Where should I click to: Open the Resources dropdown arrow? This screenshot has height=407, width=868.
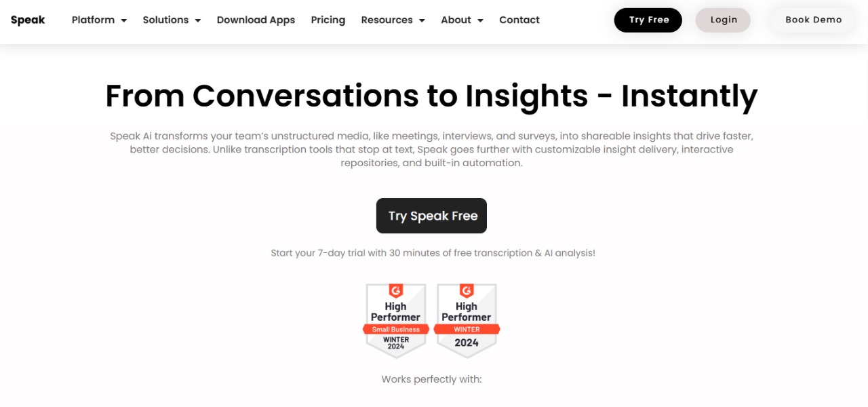click(421, 20)
